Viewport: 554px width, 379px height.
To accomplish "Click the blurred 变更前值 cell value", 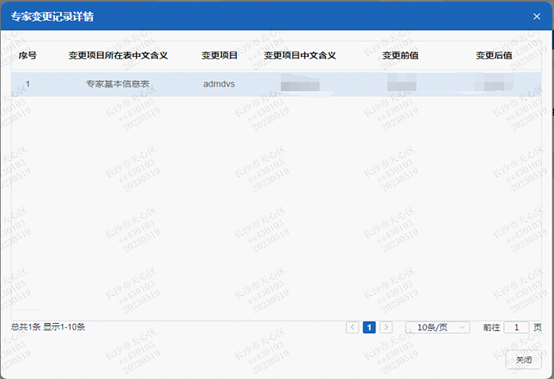I will [x=401, y=83].
